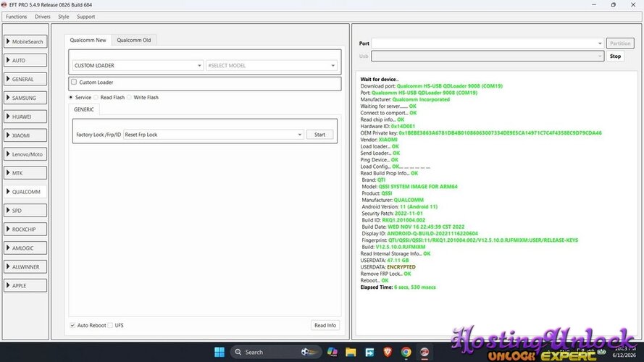
Task: Click 'Manufacturer: Qualcomm Incorporated' log line
Action: (405, 100)
